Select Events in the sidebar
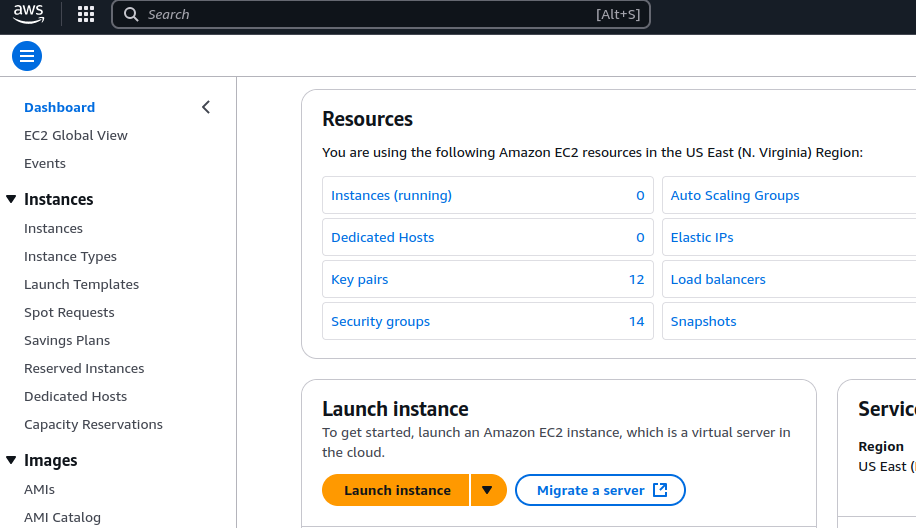 (45, 163)
